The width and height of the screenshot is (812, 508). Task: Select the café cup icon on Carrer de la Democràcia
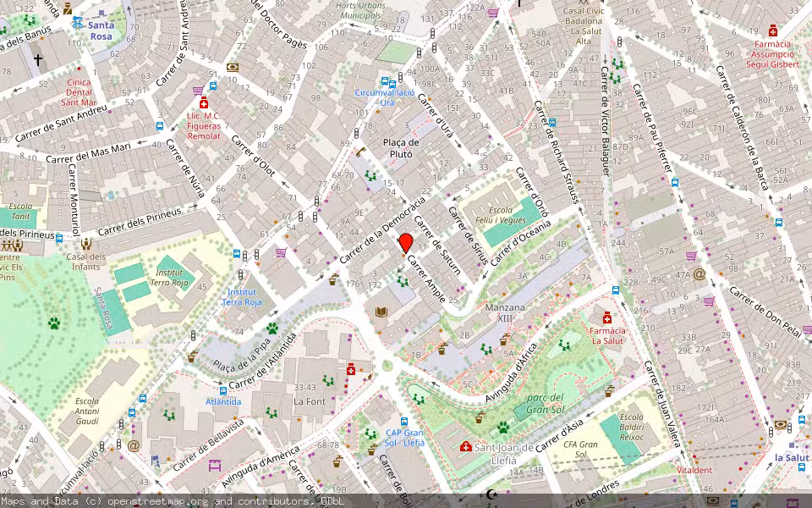coord(333,279)
